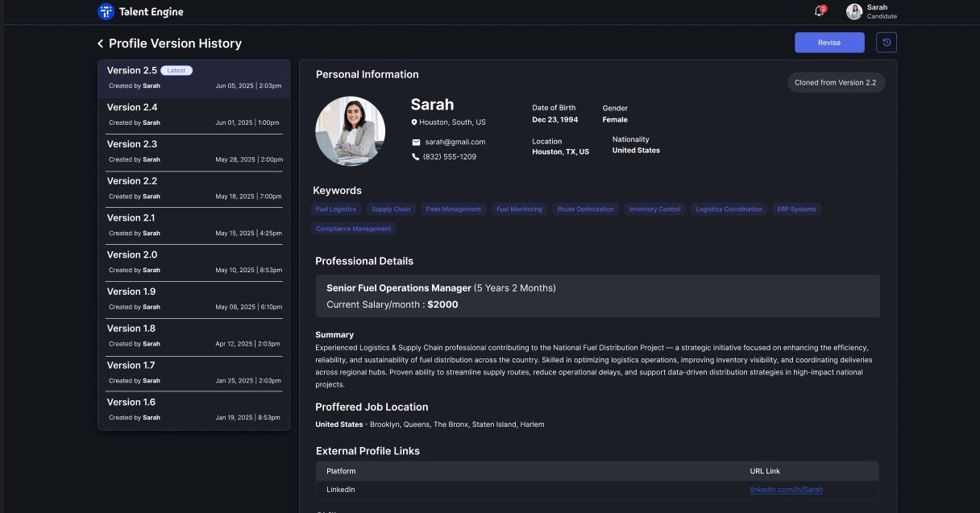Click the Profile Version History heading
This screenshot has width=980, height=513.
(x=175, y=43)
